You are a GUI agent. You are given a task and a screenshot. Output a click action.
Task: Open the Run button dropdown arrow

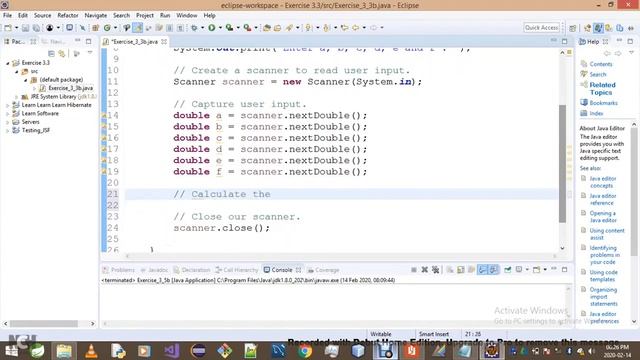click(x=220, y=28)
